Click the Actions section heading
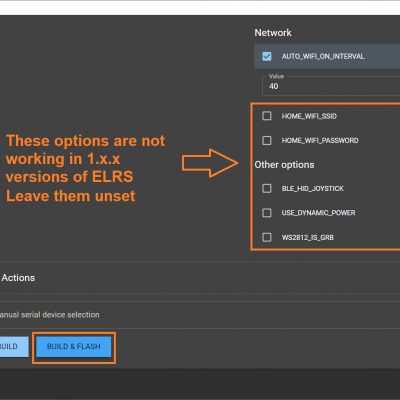Screen dimensions: 400x400 [x=18, y=278]
